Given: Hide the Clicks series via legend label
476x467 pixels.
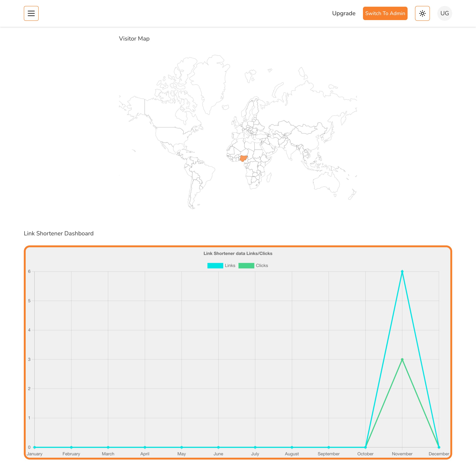Looking at the screenshot, I should [262, 266].
